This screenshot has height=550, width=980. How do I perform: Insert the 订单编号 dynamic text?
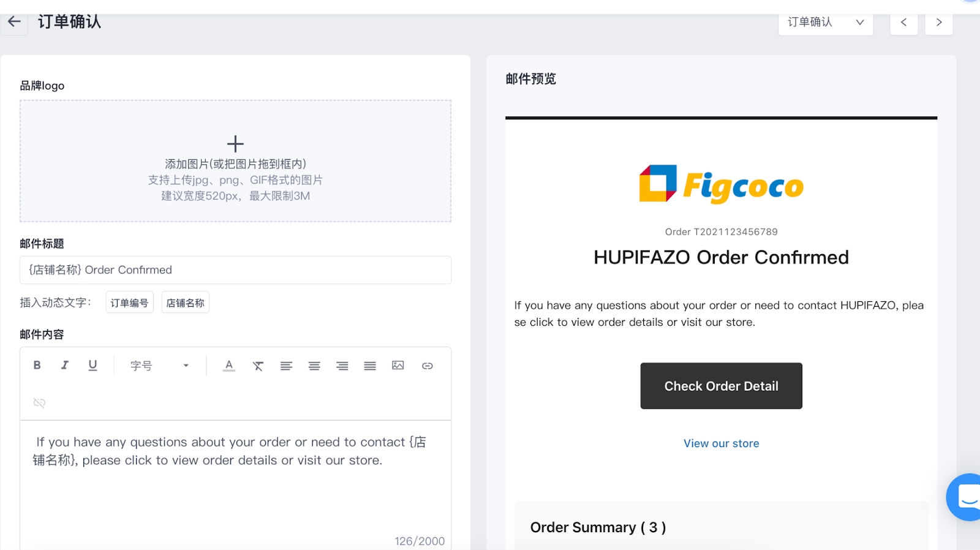tap(129, 303)
